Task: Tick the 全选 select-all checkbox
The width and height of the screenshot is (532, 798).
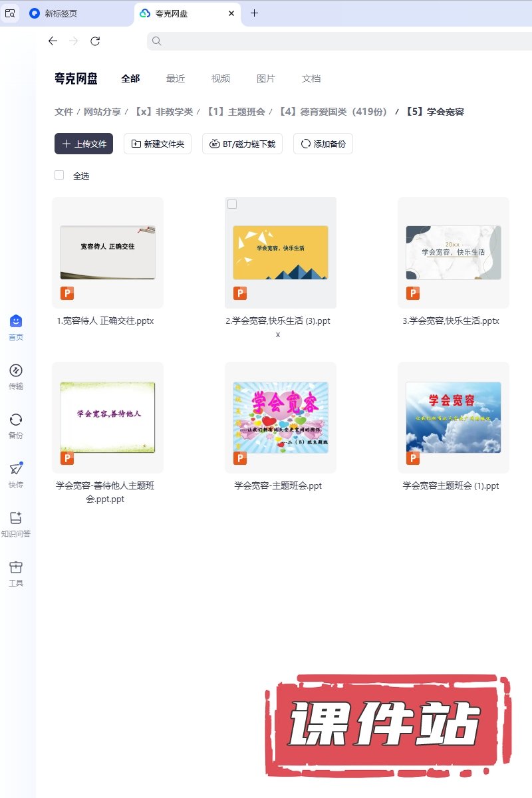Action: [59, 175]
